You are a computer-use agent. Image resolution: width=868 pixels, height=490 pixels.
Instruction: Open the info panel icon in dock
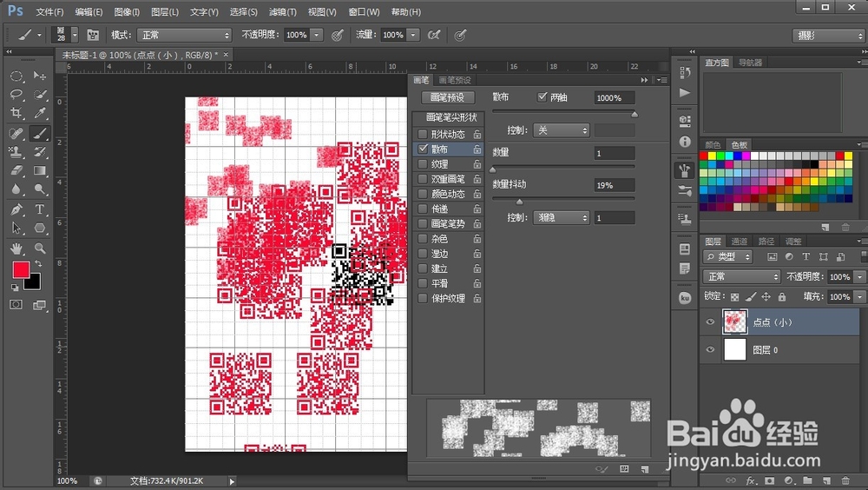click(x=685, y=142)
